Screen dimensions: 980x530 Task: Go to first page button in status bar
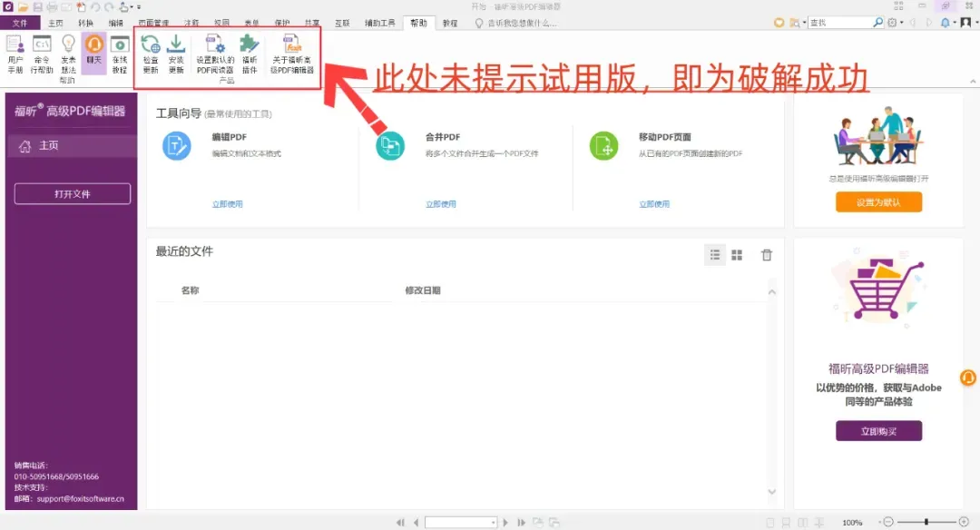pyautogui.click(x=400, y=523)
